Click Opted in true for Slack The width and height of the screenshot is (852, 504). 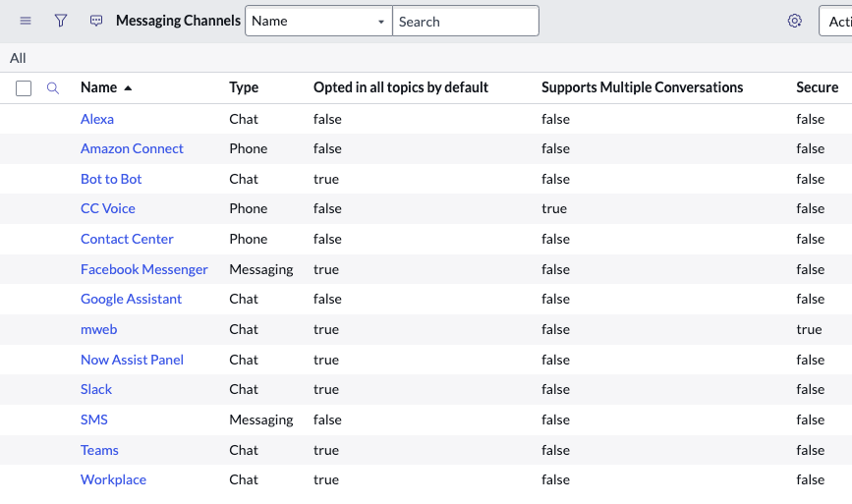pos(326,389)
